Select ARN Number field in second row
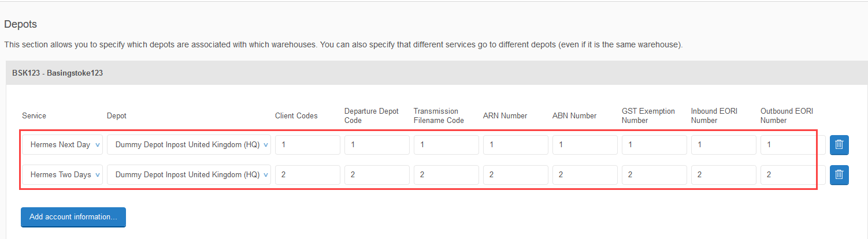Image resolution: width=868 pixels, height=239 pixels. point(515,174)
